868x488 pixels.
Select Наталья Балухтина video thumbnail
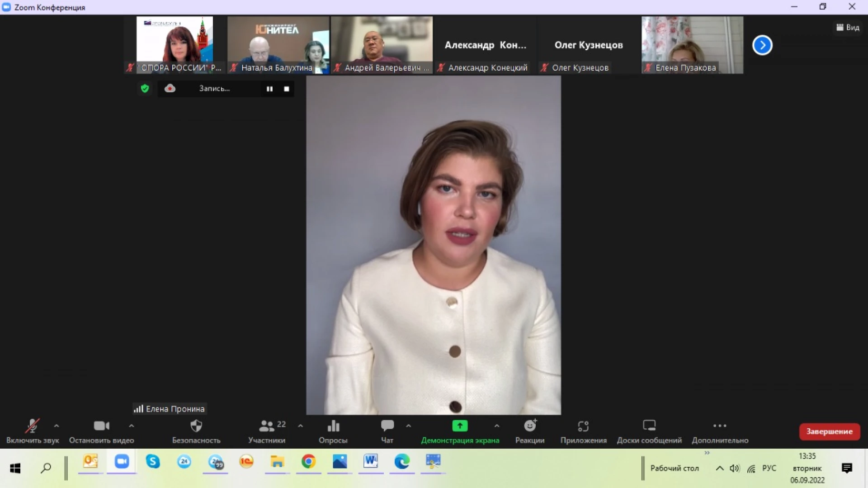coord(278,45)
